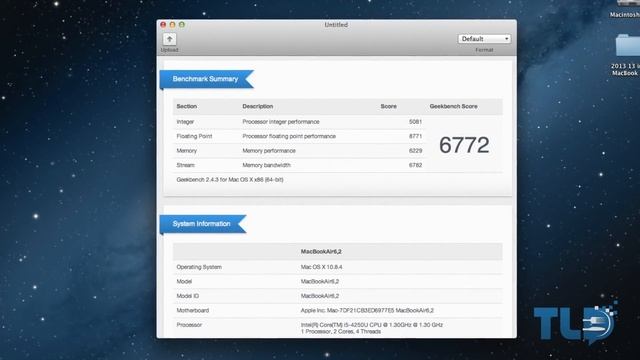This screenshot has width=640, height=360.
Task: Click 'Memory performance' description
Action: [x=269, y=151]
